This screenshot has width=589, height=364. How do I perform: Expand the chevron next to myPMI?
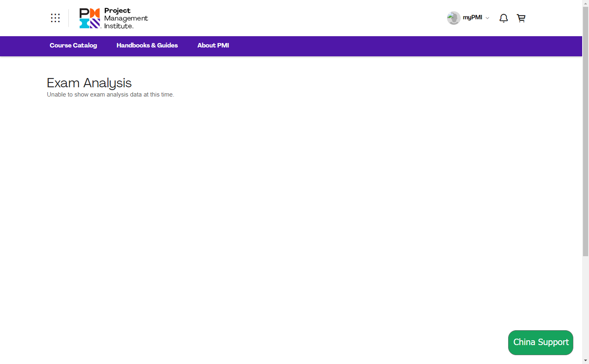(x=488, y=18)
